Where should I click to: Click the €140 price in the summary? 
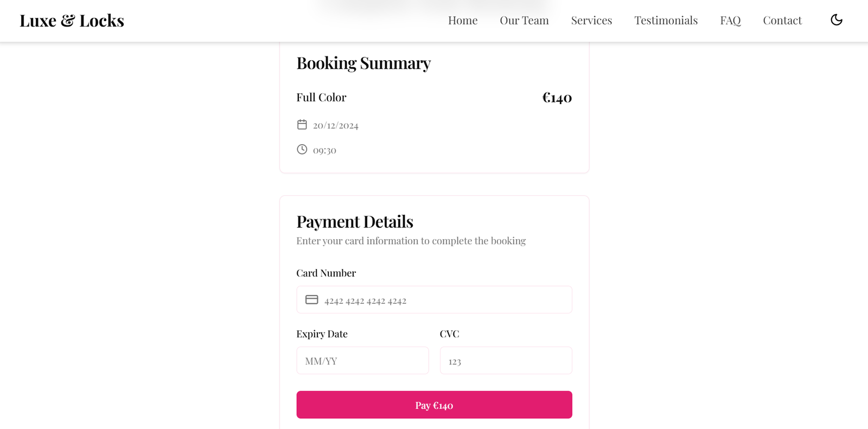click(x=557, y=98)
